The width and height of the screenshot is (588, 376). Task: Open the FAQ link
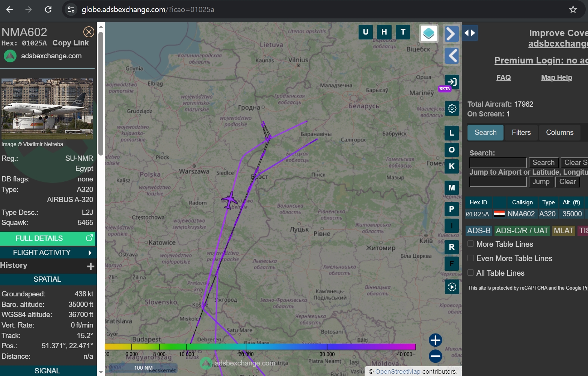(504, 77)
